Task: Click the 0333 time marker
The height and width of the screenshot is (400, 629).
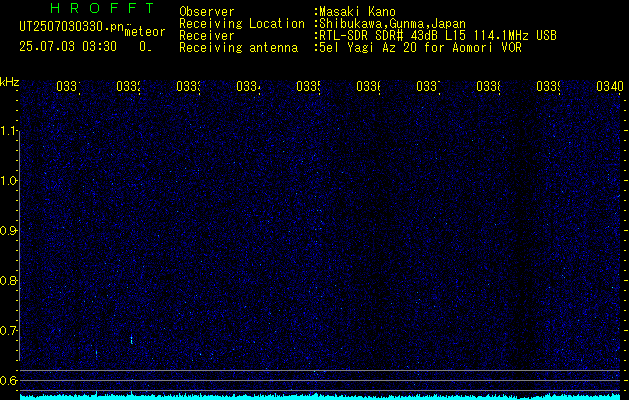Action: 188,86
